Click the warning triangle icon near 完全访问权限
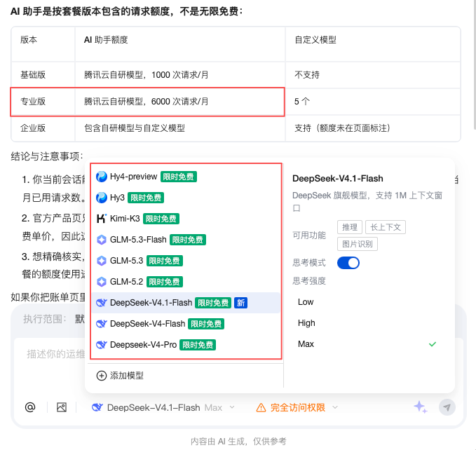This screenshot has width=476, height=450. pyautogui.click(x=261, y=407)
